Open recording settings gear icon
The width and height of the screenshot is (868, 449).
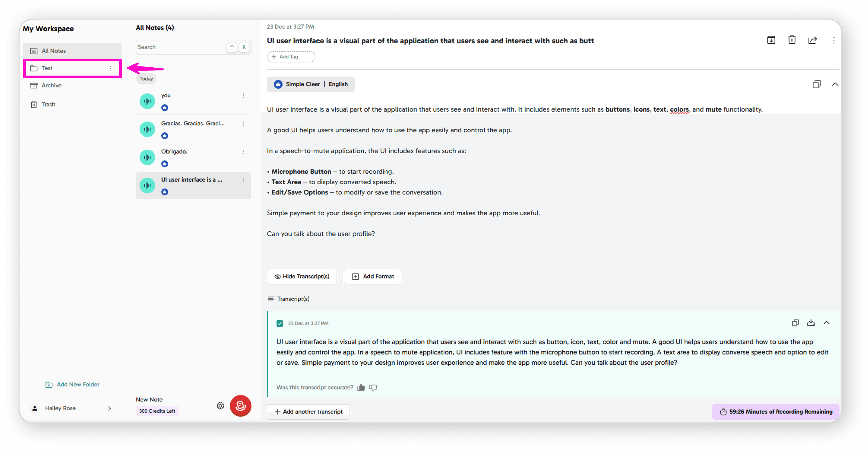(x=220, y=406)
